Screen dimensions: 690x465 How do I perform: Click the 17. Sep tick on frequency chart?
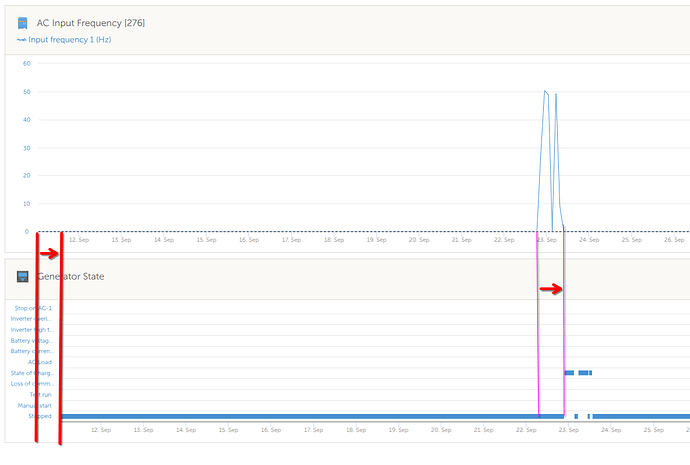click(x=292, y=240)
